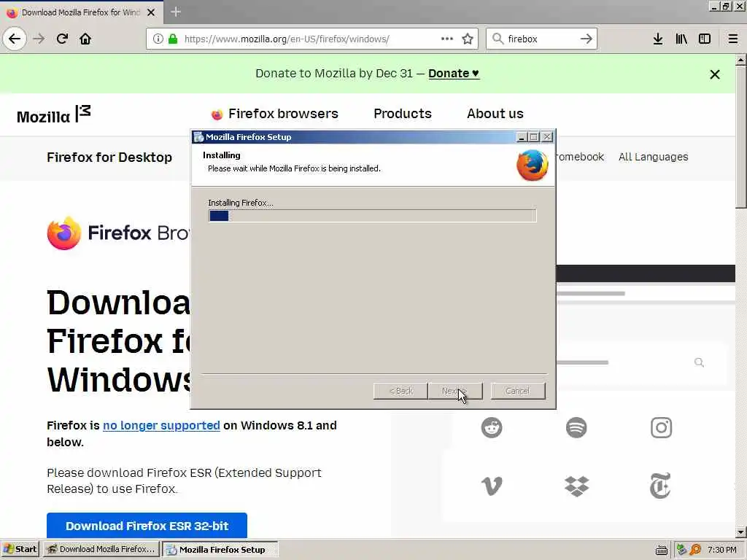Viewport: 747px width, 560px height.
Task: Click Firefox for Desktop heading link
Action: (109, 157)
